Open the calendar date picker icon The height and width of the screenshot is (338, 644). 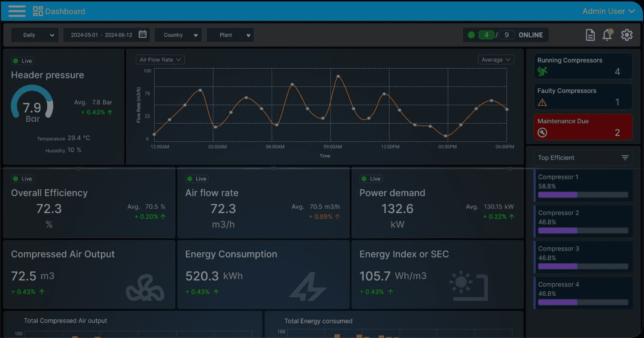[x=143, y=35]
